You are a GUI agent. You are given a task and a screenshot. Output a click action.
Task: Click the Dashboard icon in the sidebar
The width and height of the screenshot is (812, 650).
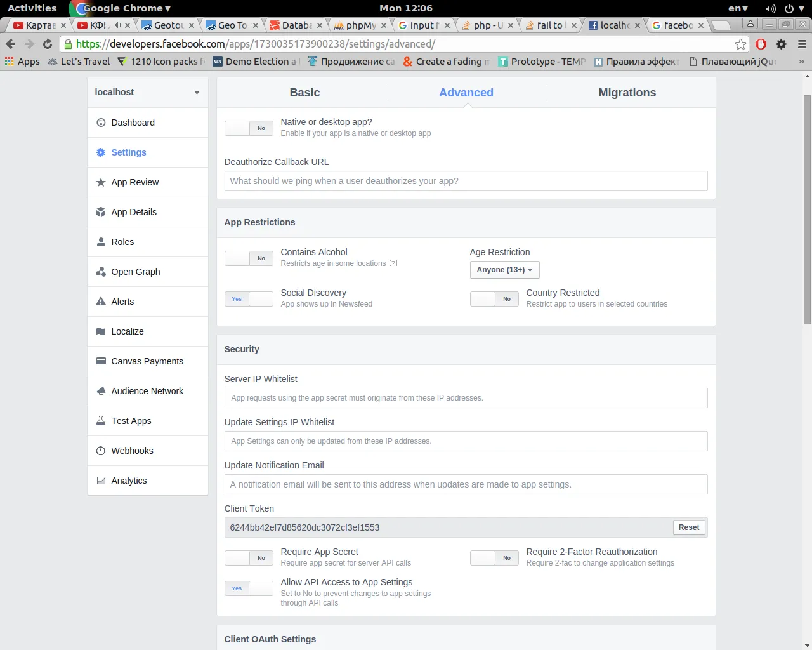tap(101, 123)
